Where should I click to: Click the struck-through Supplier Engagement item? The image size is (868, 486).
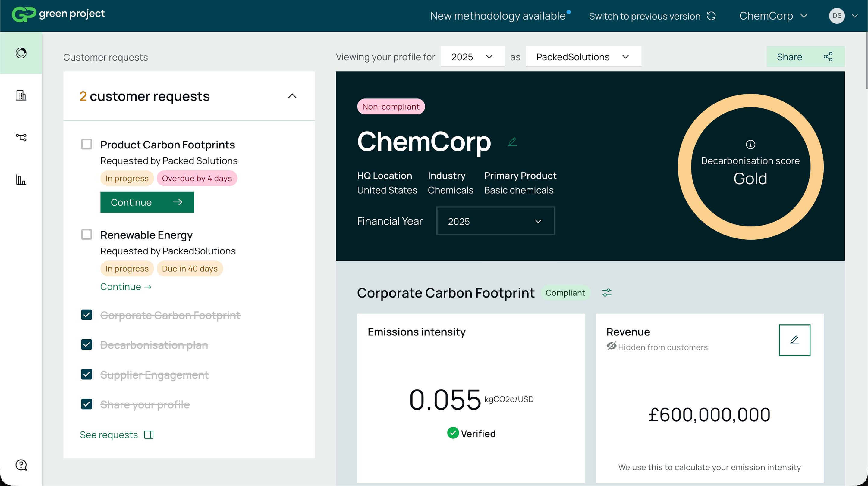tap(154, 375)
